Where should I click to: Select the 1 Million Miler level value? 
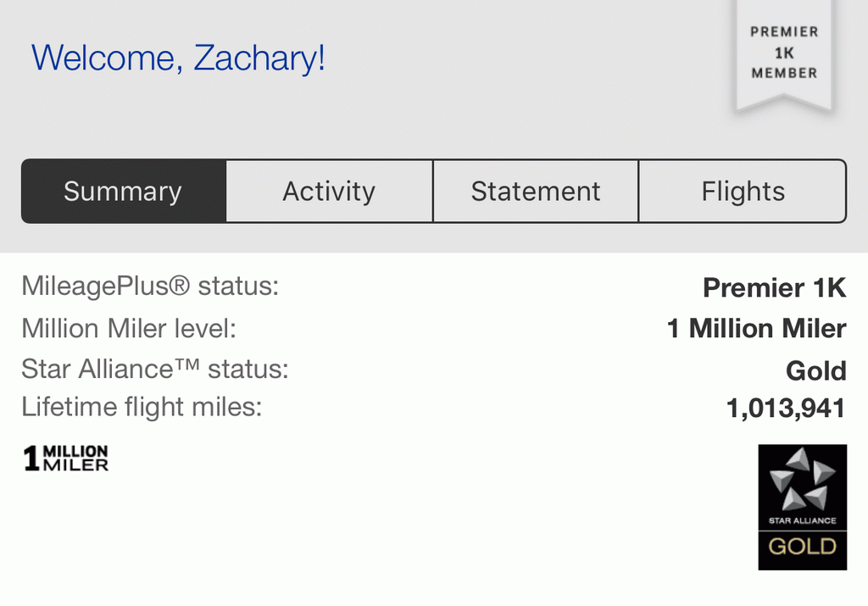click(757, 329)
